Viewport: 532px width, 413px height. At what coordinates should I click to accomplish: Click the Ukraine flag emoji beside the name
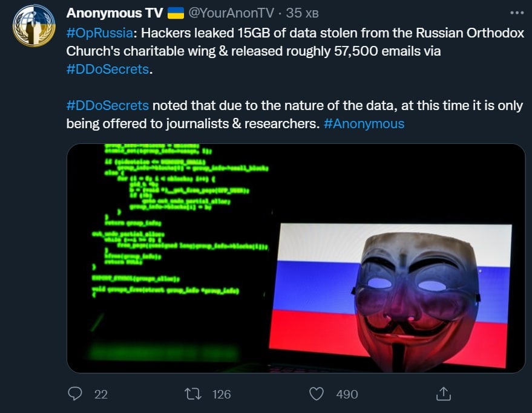pyautogui.click(x=175, y=13)
